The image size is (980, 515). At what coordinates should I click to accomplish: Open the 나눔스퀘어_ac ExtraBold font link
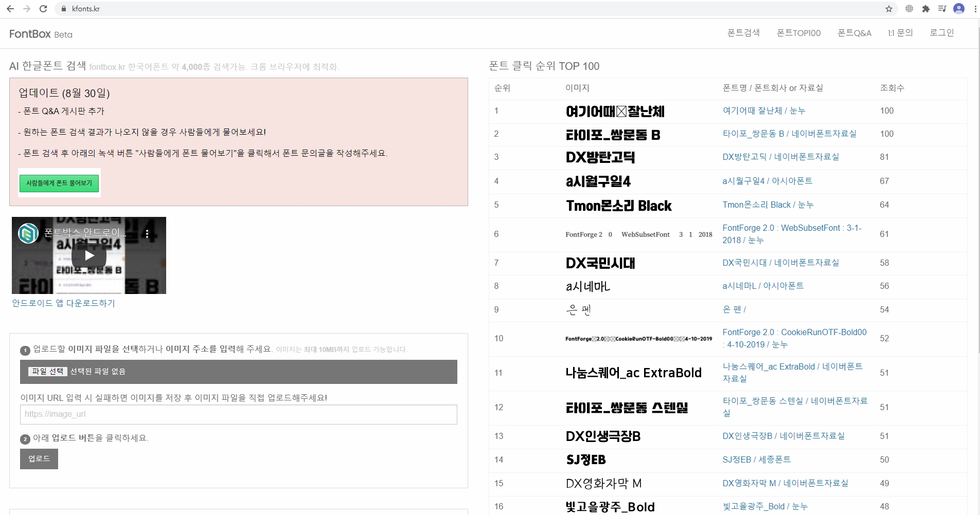point(792,373)
